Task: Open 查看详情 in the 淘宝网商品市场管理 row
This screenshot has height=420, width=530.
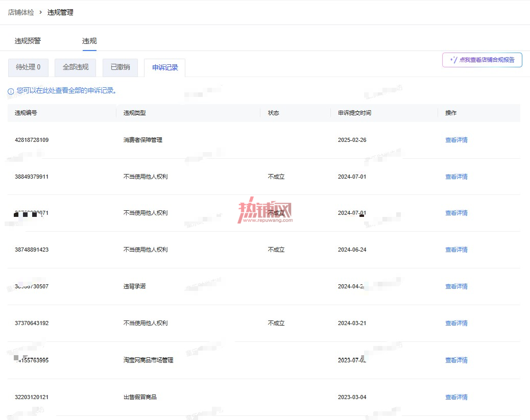Action: tap(456, 360)
